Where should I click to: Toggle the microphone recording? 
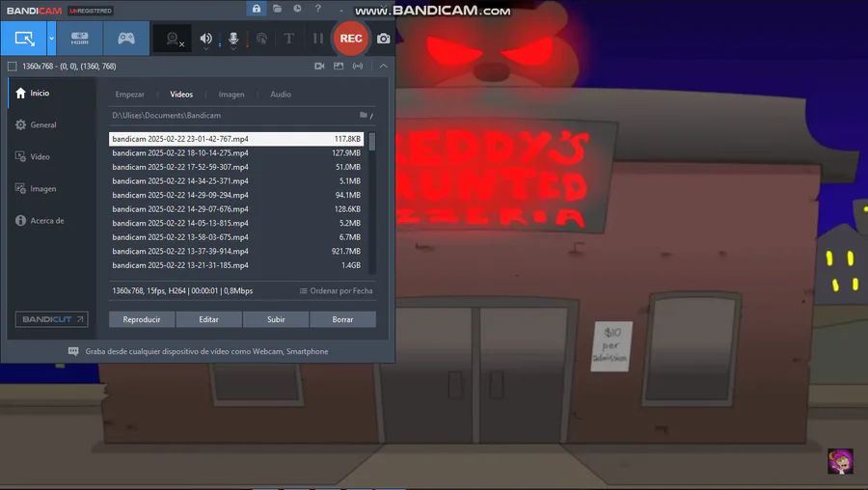(x=233, y=39)
